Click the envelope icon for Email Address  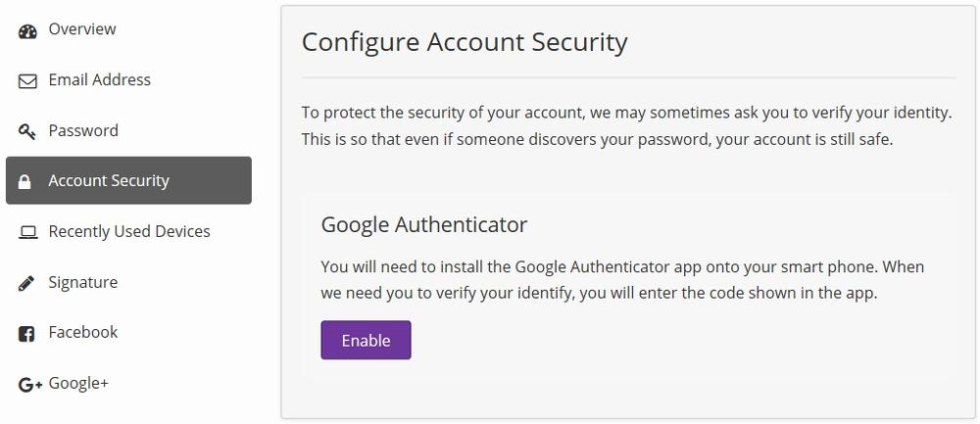(x=27, y=81)
